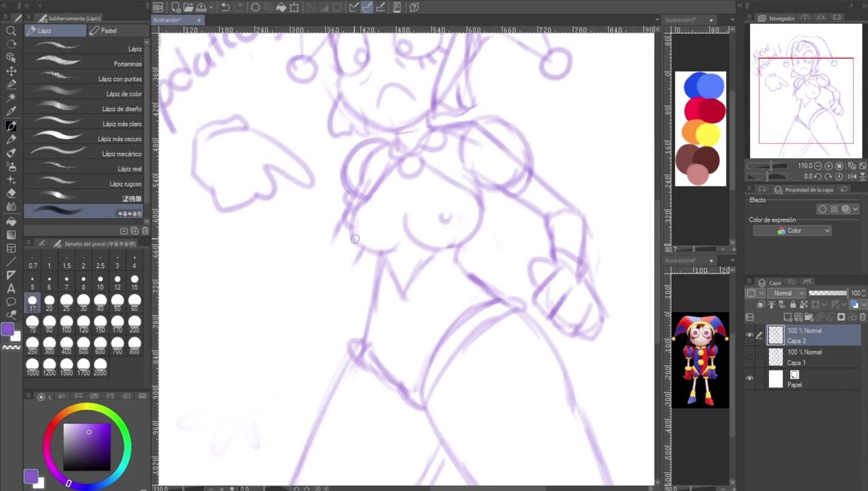Click the Navigator preview thumbnail
The image size is (868, 491).
[805, 92]
